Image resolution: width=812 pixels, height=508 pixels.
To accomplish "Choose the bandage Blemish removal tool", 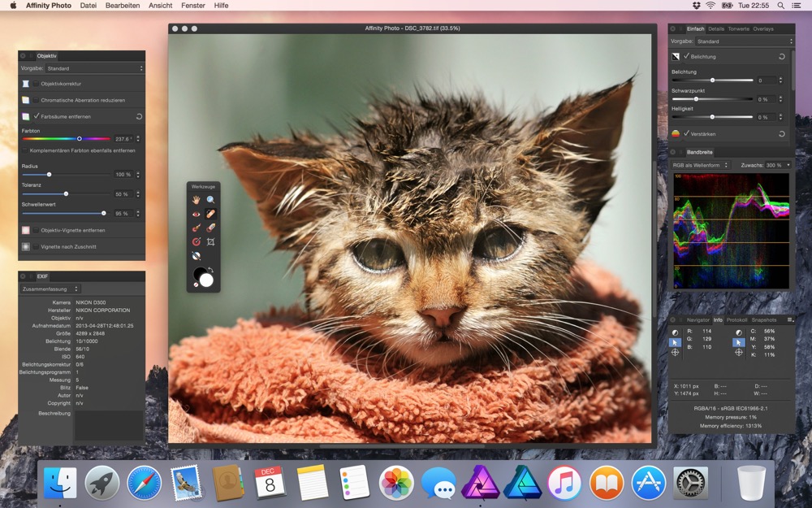I will 210,214.
